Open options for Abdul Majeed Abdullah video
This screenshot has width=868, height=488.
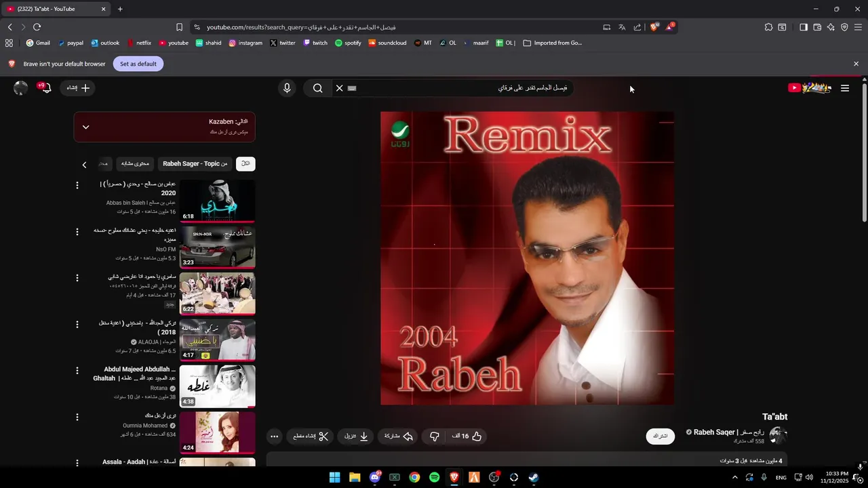[x=77, y=371]
